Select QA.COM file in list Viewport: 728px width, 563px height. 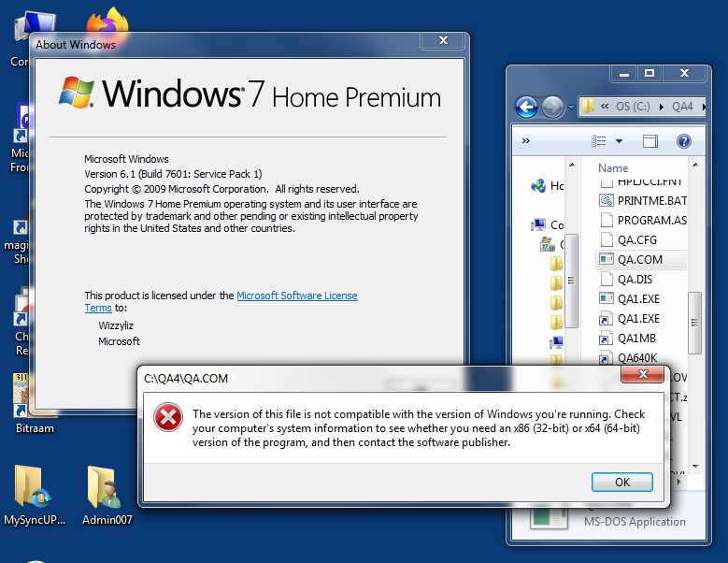641,259
